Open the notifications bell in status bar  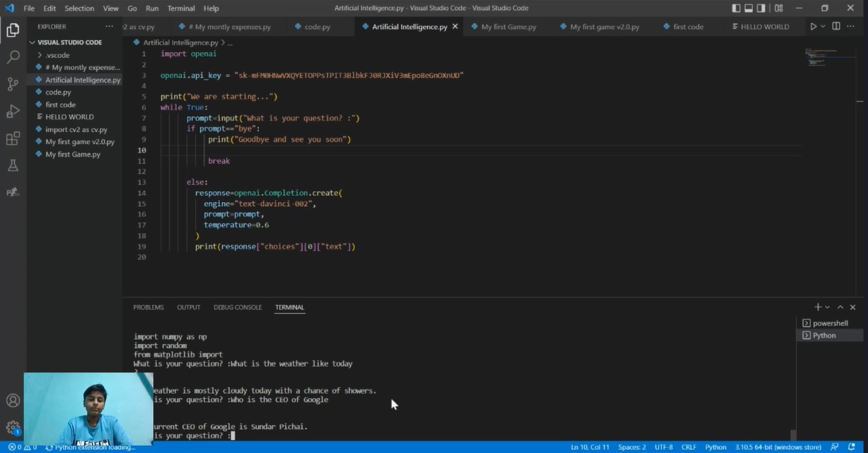coord(851,447)
